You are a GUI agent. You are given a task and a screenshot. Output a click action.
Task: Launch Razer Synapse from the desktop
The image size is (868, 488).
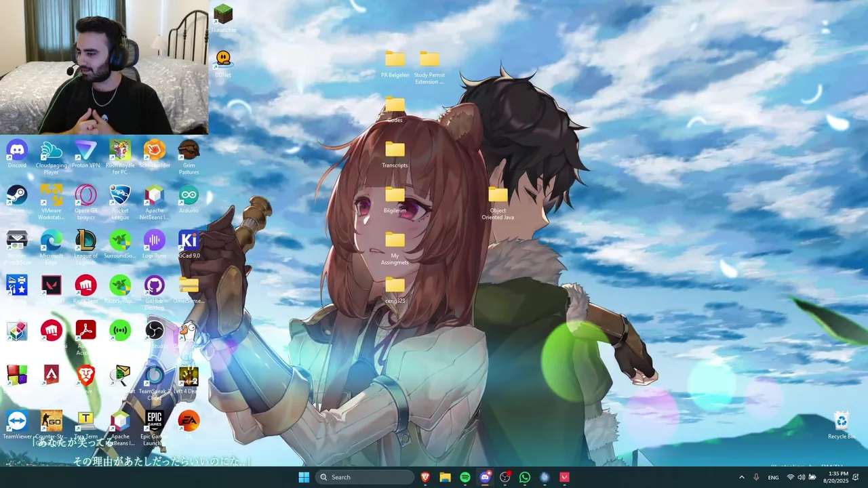click(120, 289)
